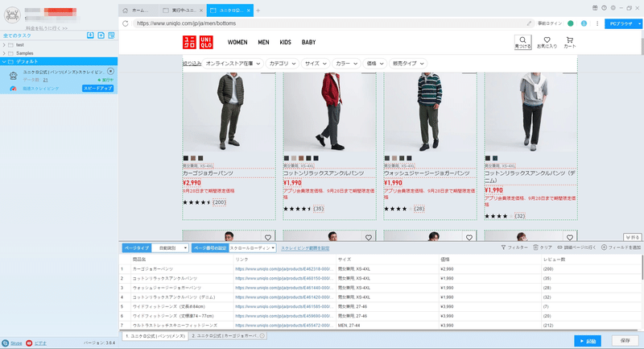Click the red video icon in status bar
Image resolution: width=644 pixels, height=349 pixels.
(29, 343)
